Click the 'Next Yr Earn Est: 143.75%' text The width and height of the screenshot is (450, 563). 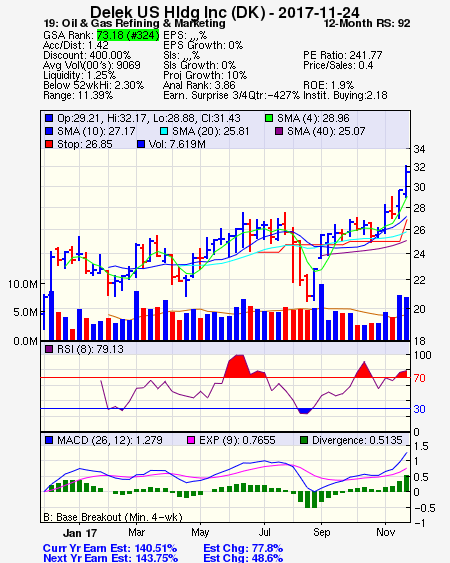tap(111, 558)
